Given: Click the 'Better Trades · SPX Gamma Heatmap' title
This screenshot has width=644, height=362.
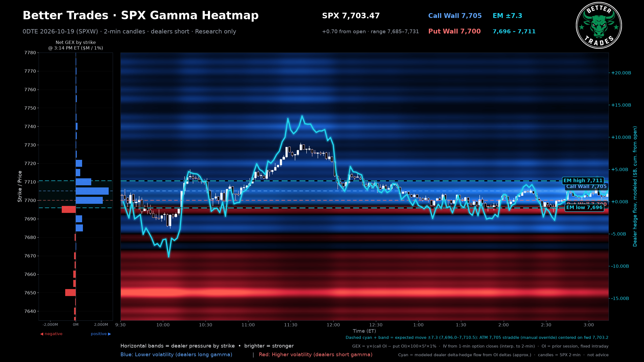Looking at the screenshot, I should click(141, 16).
